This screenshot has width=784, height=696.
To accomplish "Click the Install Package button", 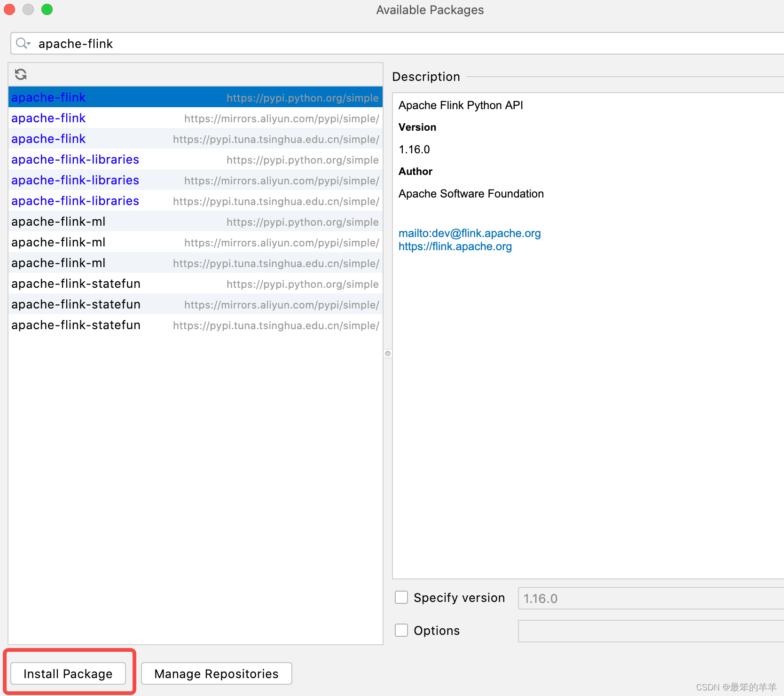I will pos(68,673).
